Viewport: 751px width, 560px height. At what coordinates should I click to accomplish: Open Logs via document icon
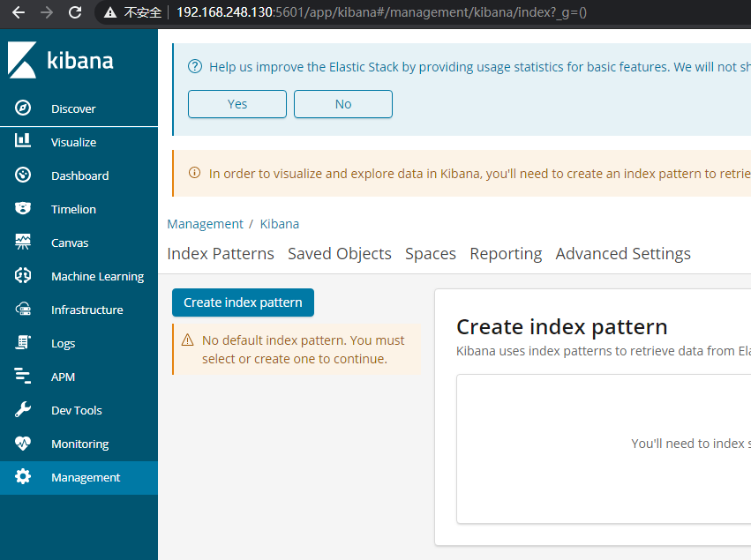coord(23,342)
